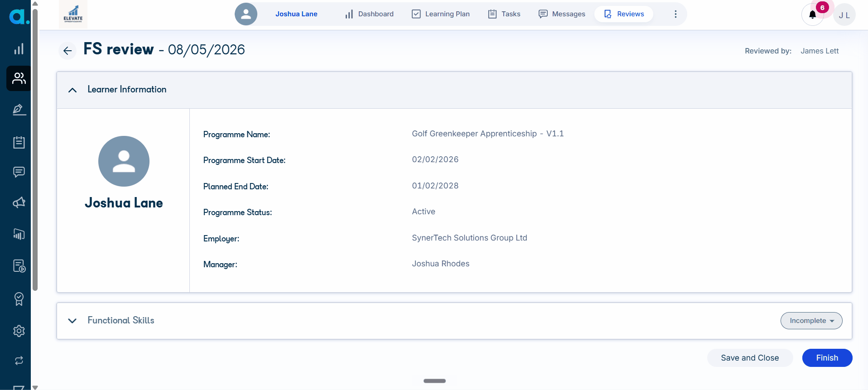Screen dimensions: 868x390
Task: Click the notification count badge showing 6
Action: [822, 8]
